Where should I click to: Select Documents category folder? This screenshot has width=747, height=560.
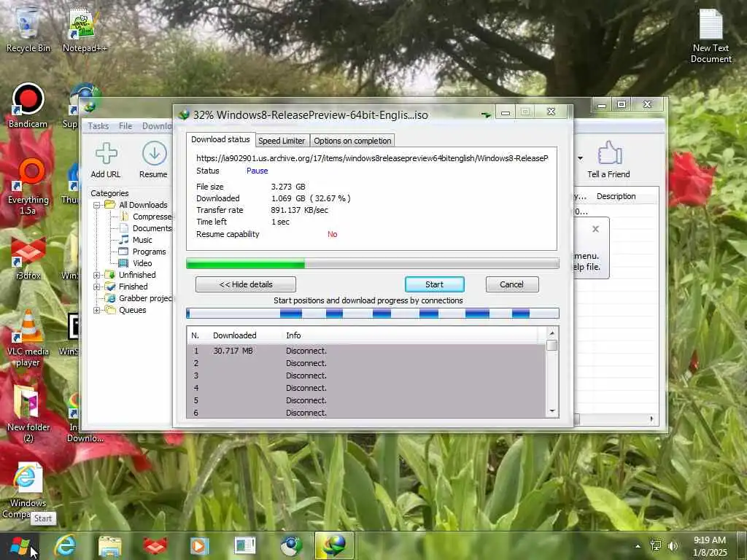coord(146,228)
